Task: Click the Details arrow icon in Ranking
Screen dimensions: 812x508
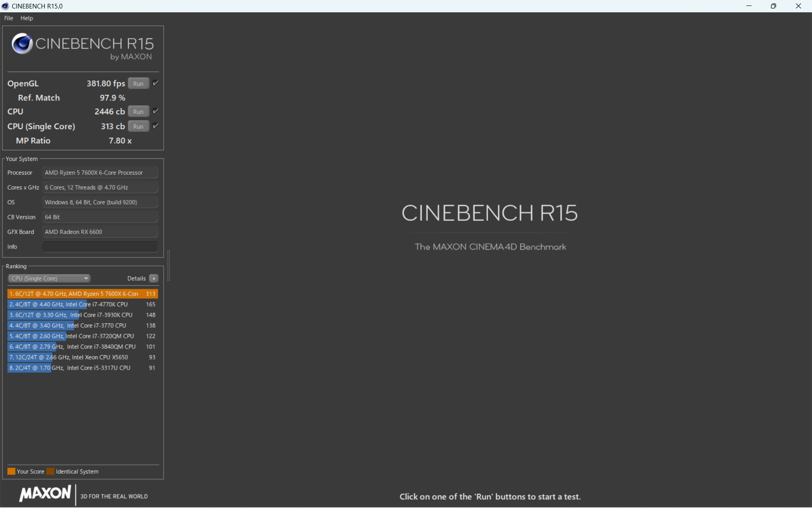Action: pos(154,279)
